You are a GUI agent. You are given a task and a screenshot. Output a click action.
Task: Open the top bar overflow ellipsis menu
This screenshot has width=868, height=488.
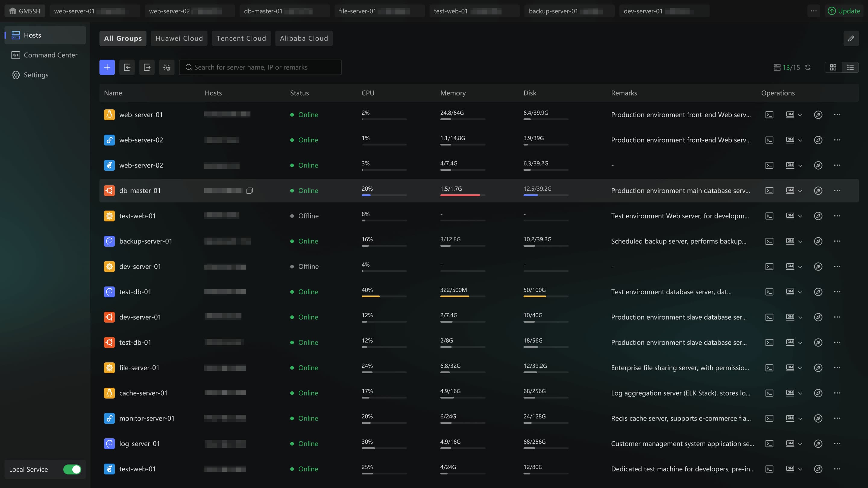tap(813, 11)
